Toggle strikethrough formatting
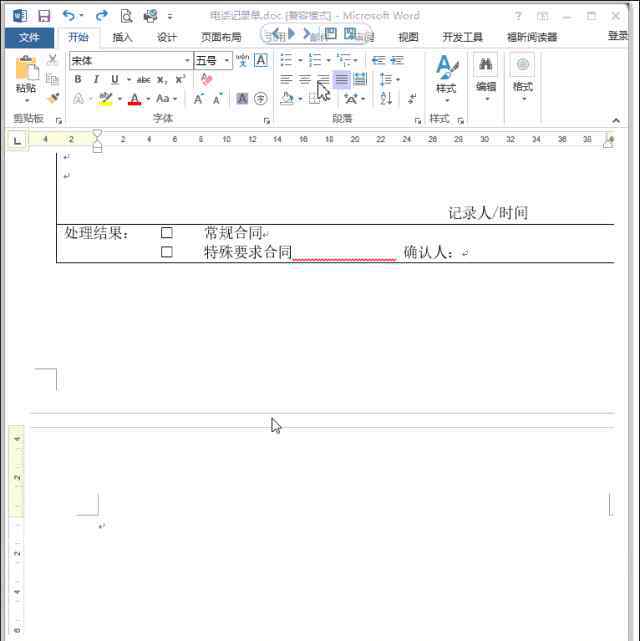Image resolution: width=640 pixels, height=641 pixels. (x=143, y=80)
